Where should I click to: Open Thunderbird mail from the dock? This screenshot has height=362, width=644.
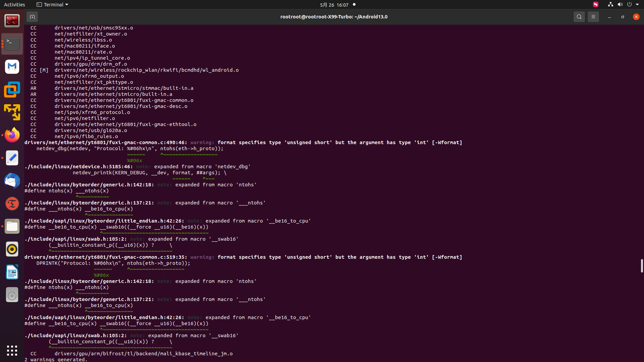[12, 181]
